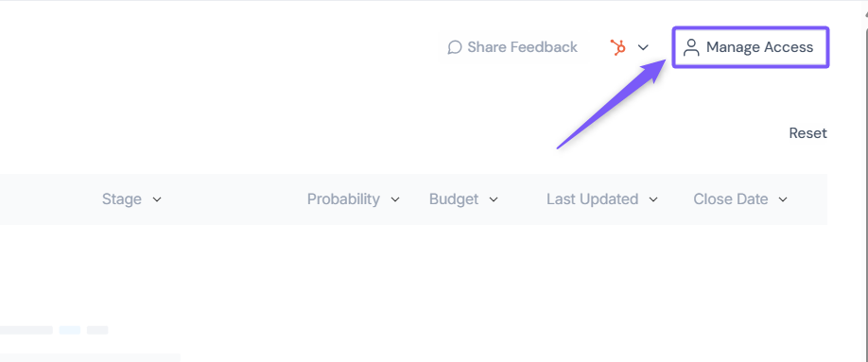Screen dimensions: 868x362
Task: Click the long grey placeholder bar at bottom
Action: coord(90,357)
